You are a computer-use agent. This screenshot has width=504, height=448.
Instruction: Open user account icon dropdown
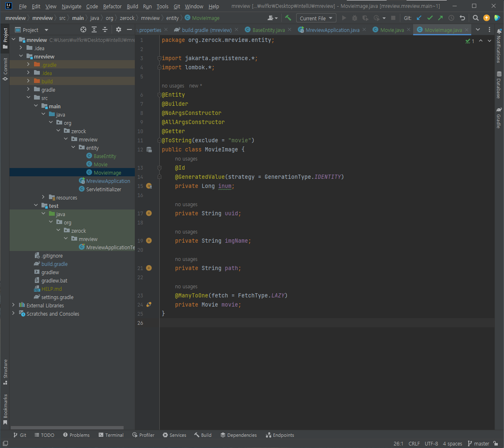[273, 18]
